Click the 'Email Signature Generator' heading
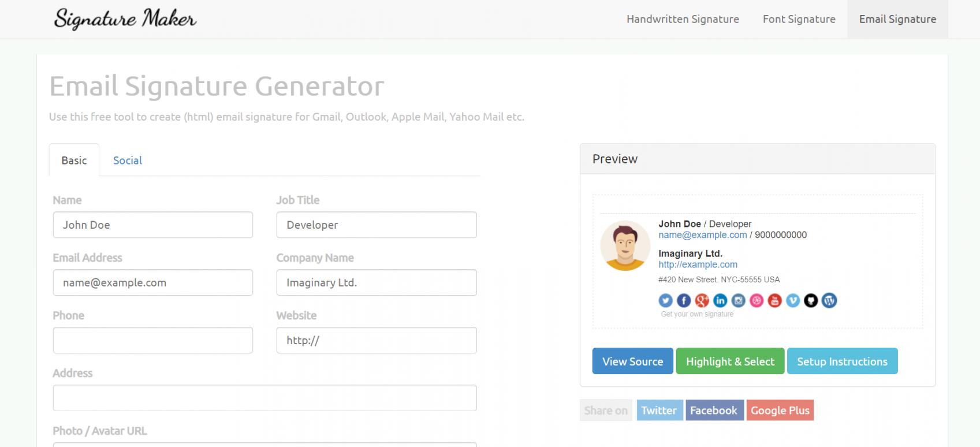Screen dimensions: 980x447 coord(217,86)
